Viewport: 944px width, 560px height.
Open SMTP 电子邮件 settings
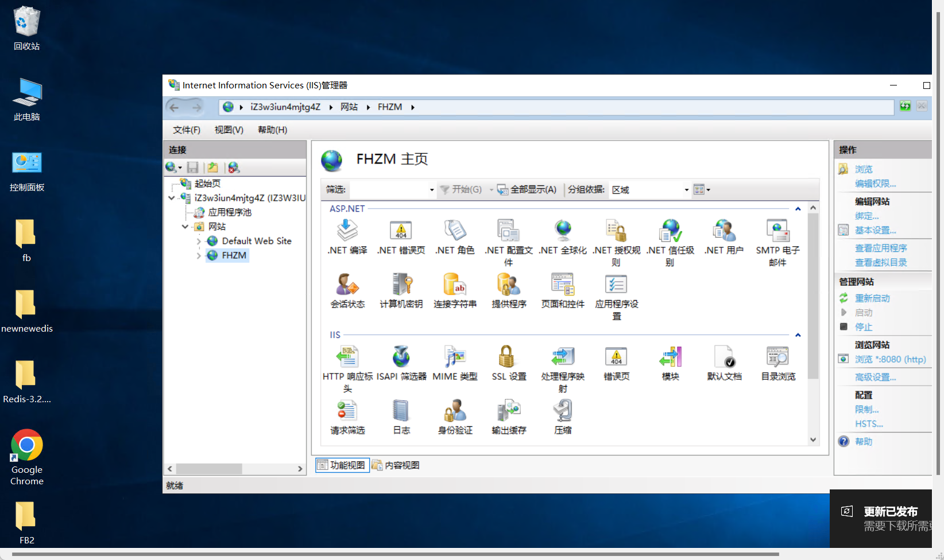pos(777,243)
